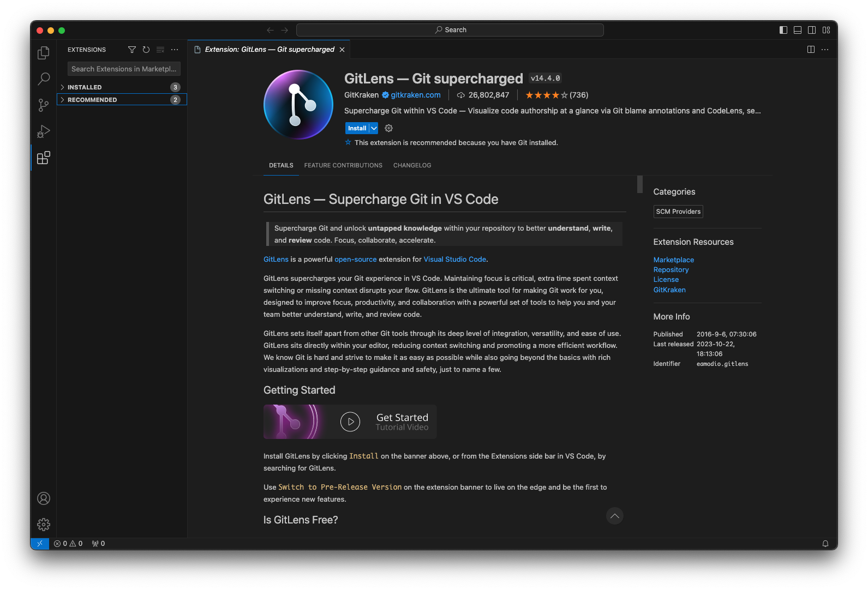868x590 pixels.
Task: Switch to the Changelog tab
Action: [x=412, y=165]
